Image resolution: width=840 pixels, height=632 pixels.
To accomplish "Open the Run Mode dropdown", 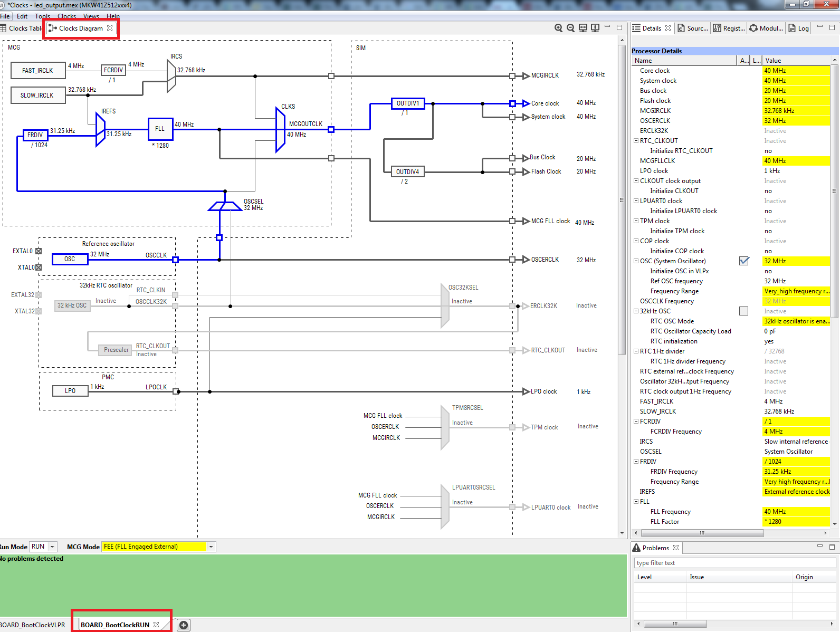I will [52, 547].
